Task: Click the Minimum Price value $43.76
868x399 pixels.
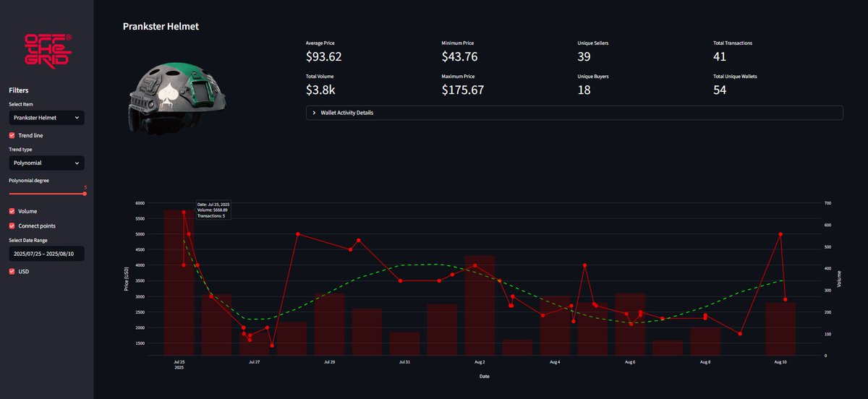Action: coord(459,56)
